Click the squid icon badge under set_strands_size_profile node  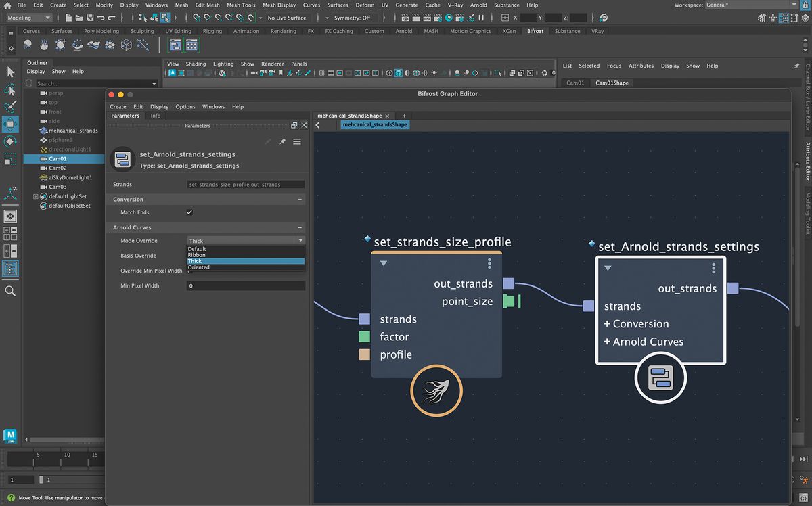(x=436, y=390)
